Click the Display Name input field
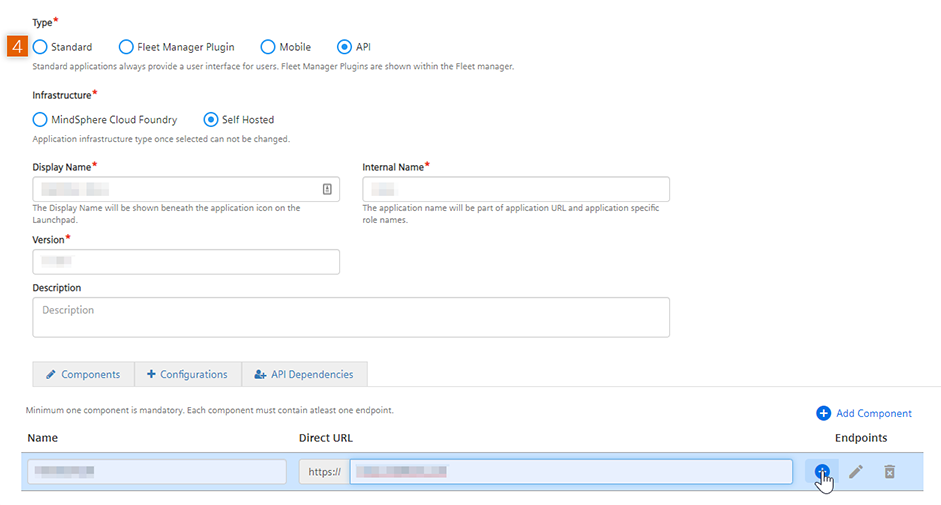Image resolution: width=941 pixels, height=505 pixels. 186,189
